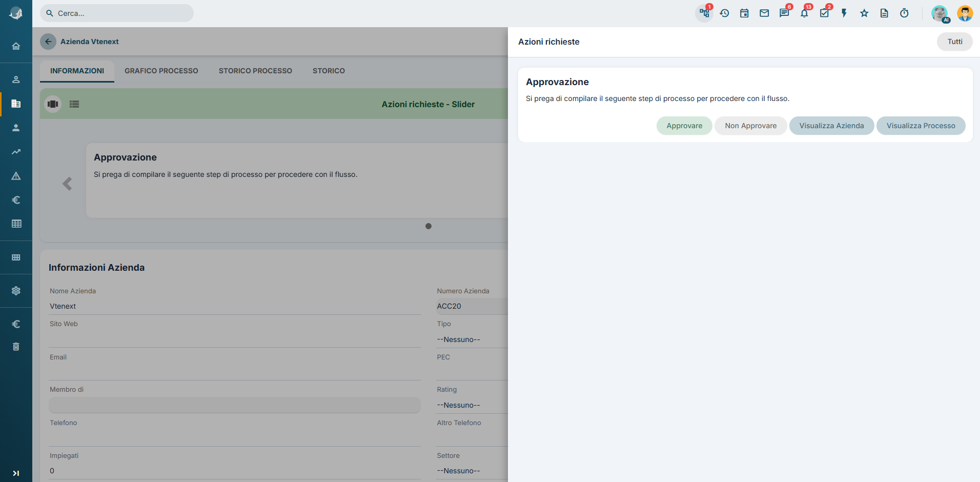980x482 pixels.
Task: Open the Tipo dropdown
Action: pyautogui.click(x=472, y=339)
